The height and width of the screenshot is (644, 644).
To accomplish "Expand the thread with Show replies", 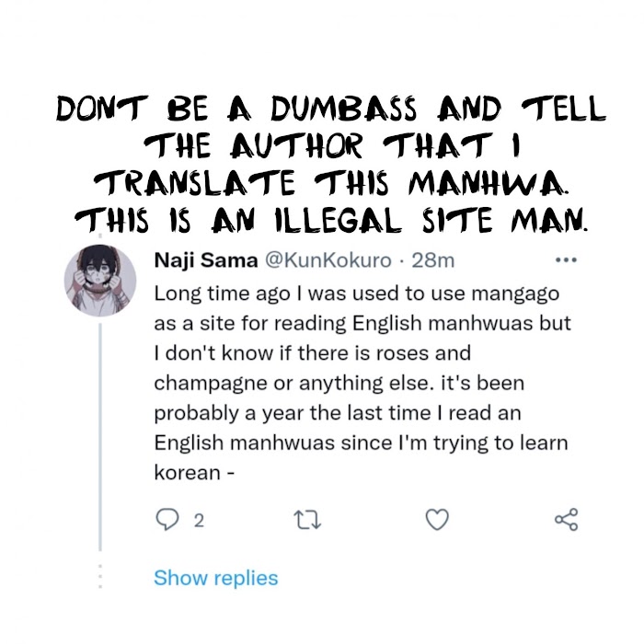I will click(215, 579).
